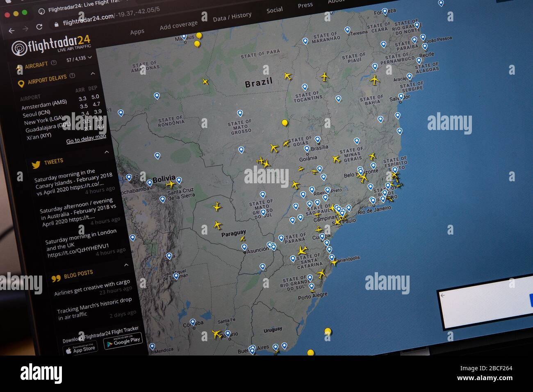Viewport: 533px width, 392px height.
Task: Click the Teresina airport pin
Action: (x=347, y=30)
